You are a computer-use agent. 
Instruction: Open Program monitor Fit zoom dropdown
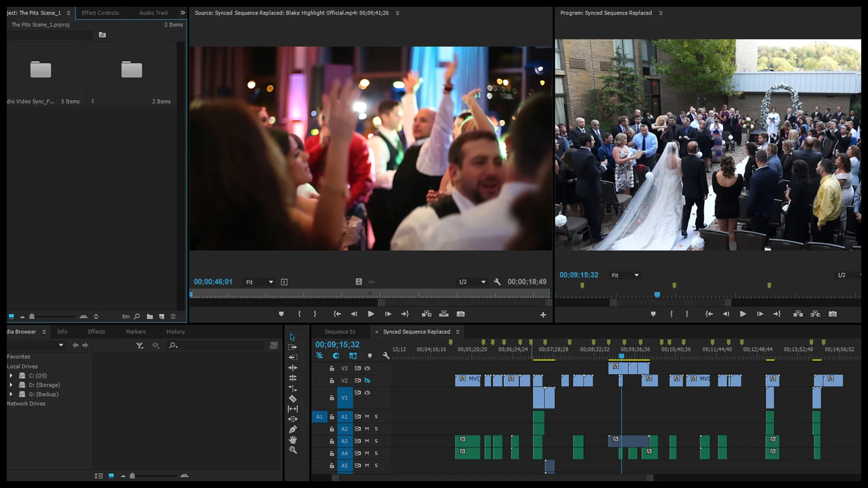point(625,275)
